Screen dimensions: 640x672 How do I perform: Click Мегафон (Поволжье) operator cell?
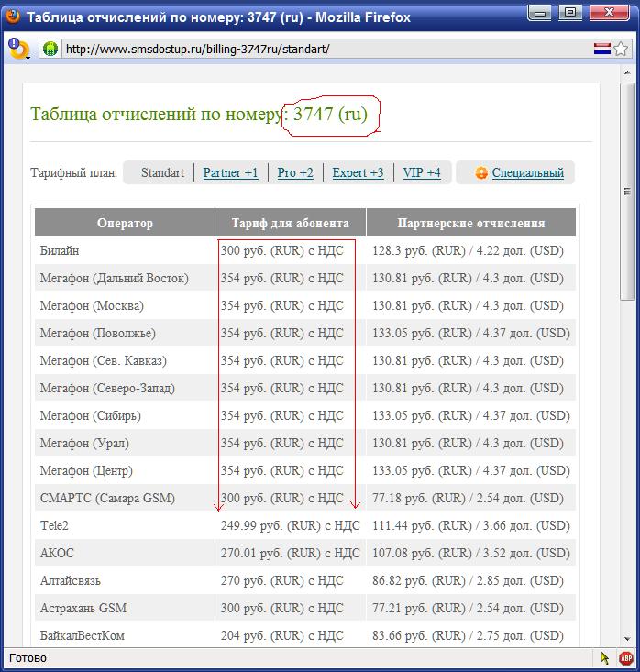click(125, 333)
